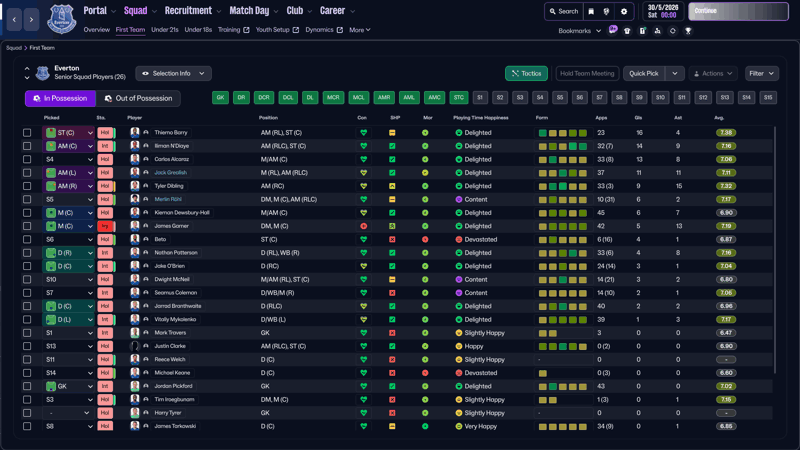Switch to Out of Possession view
The image size is (800, 450).
pos(138,98)
